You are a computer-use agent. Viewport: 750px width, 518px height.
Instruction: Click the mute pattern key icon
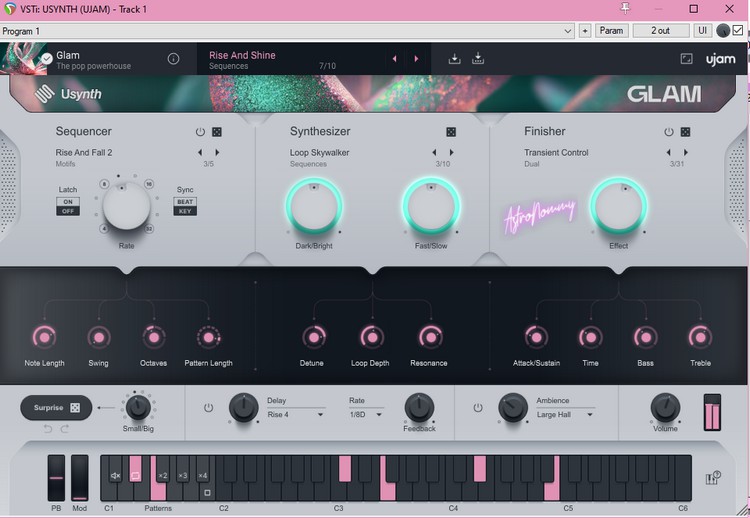pyautogui.click(x=116, y=475)
